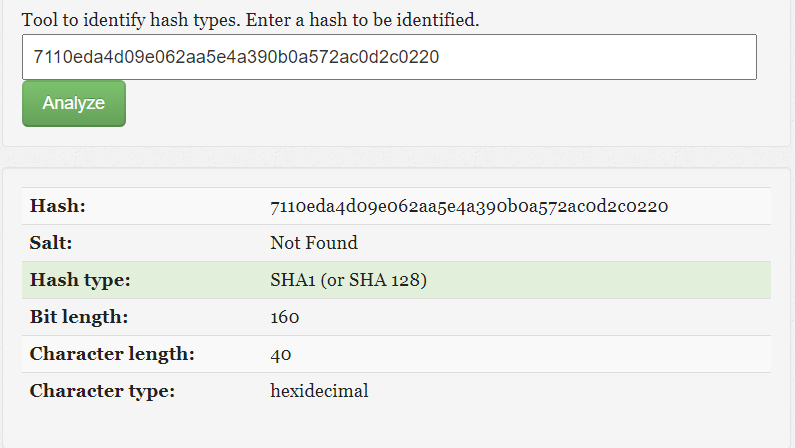
Task: Click the highlighted green Hash type row
Action: click(x=600, y=280)
